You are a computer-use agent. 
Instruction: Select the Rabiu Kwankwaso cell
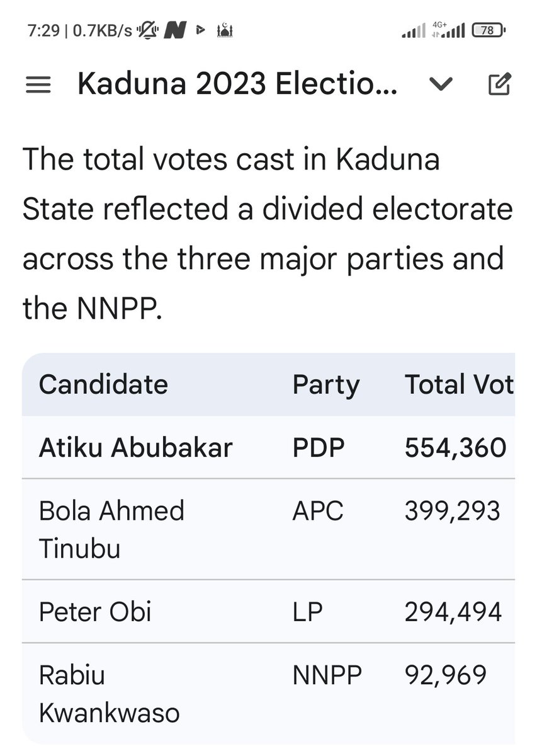pos(109,694)
